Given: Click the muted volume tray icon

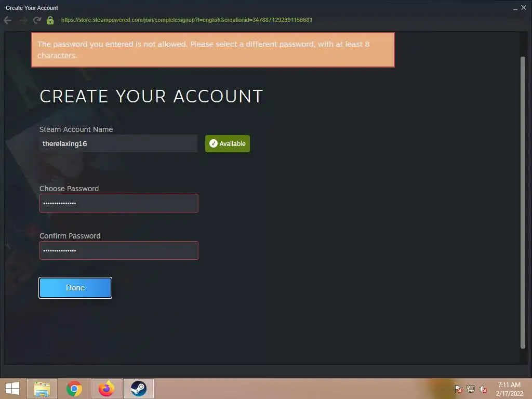Looking at the screenshot, I should 483,389.
